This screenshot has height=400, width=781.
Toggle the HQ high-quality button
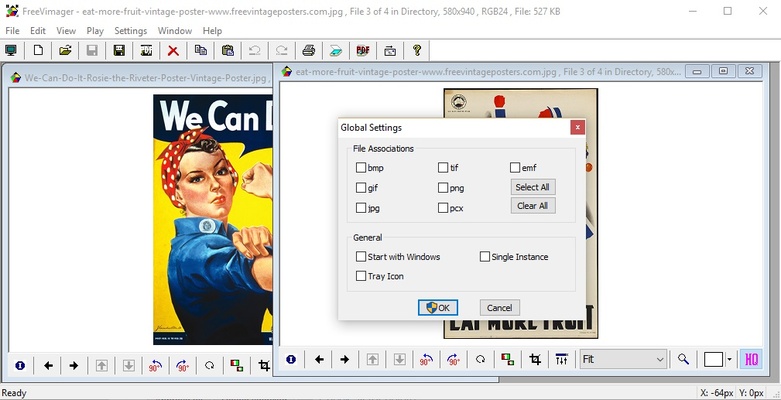pyautogui.click(x=751, y=359)
